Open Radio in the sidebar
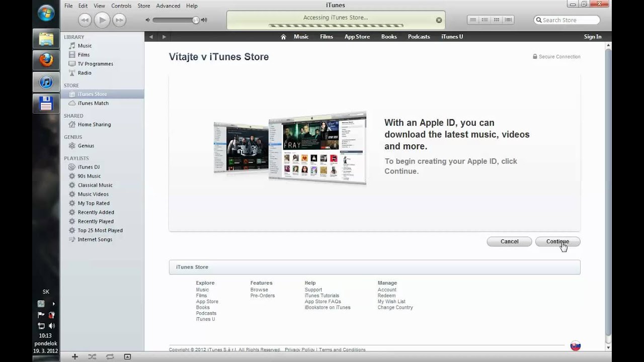This screenshot has height=362, width=644. tap(85, 73)
